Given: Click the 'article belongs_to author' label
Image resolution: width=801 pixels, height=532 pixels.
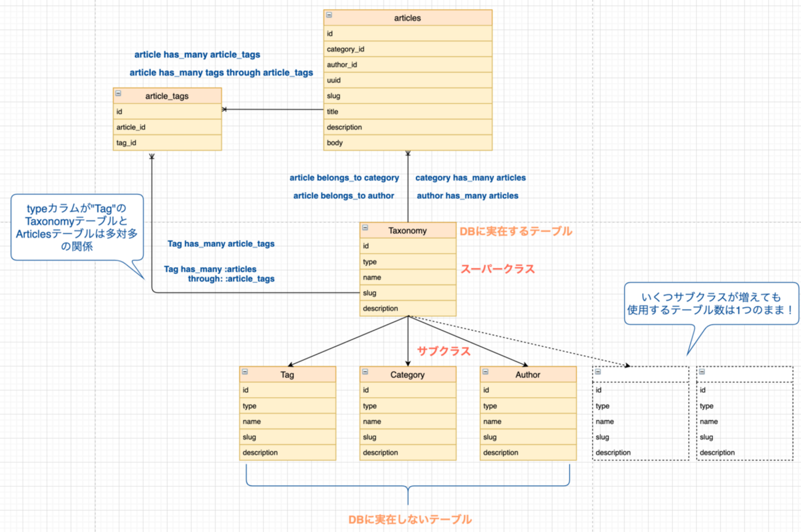Looking at the screenshot, I should click(x=344, y=196).
